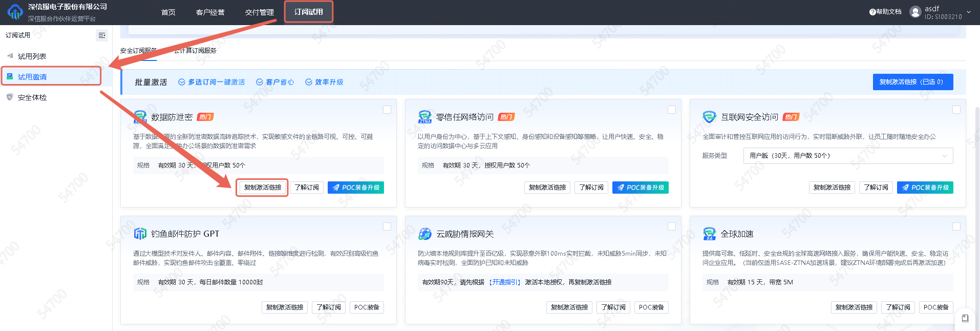The image size is (980, 331).
Task: Expand the asdf user account menu
Action: 968,12
